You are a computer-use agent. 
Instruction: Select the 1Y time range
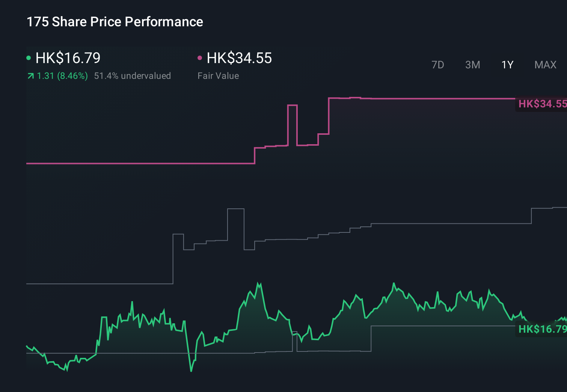(x=507, y=65)
